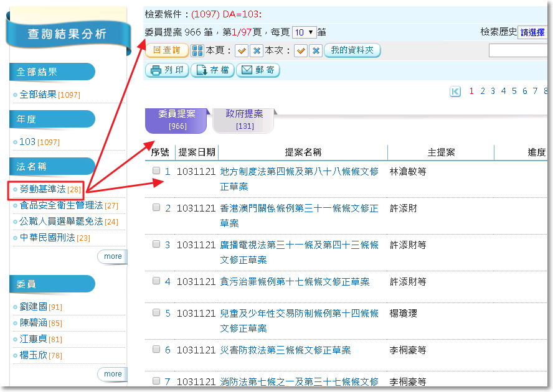Clear 本次 selection with X icon
This screenshot has height=392, width=553.
tap(316, 50)
